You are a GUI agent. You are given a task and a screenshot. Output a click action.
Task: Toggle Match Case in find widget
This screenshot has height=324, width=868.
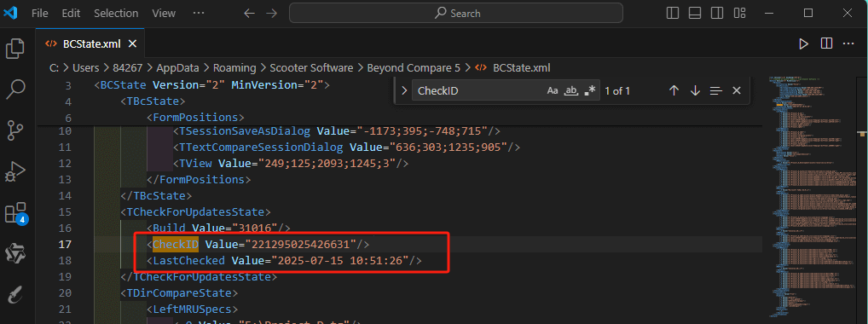553,91
